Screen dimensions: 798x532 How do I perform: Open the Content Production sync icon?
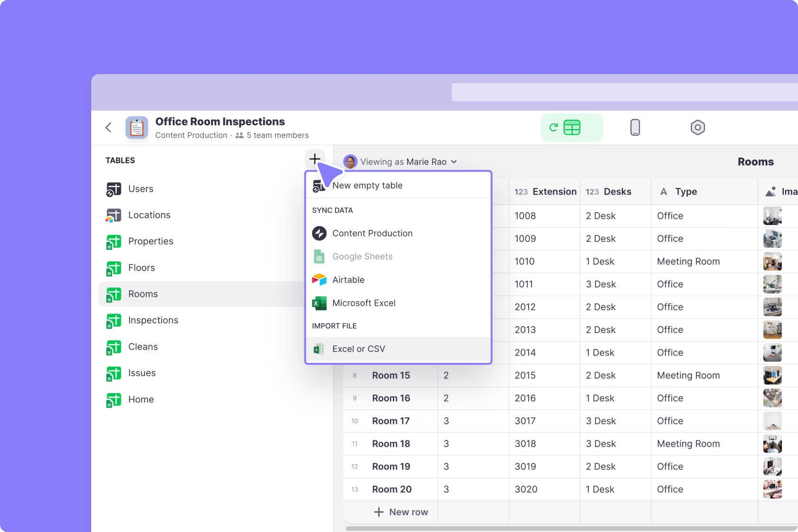pyautogui.click(x=319, y=233)
